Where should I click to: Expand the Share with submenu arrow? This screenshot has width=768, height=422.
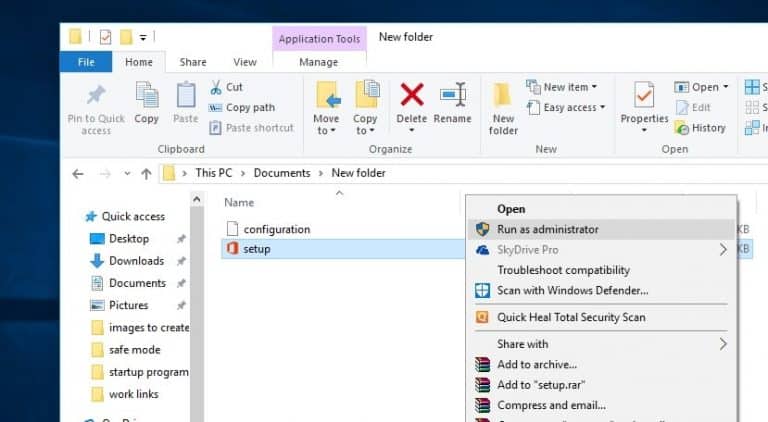[723, 344]
